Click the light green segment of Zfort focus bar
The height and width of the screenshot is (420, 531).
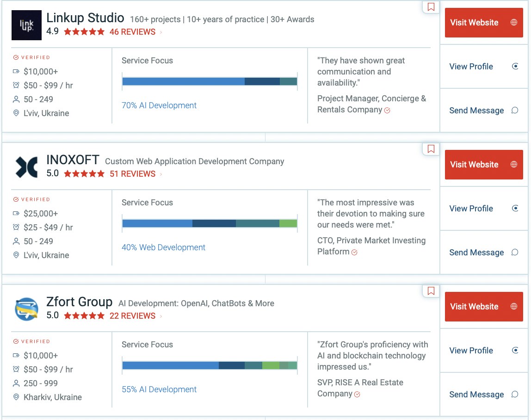pos(271,365)
